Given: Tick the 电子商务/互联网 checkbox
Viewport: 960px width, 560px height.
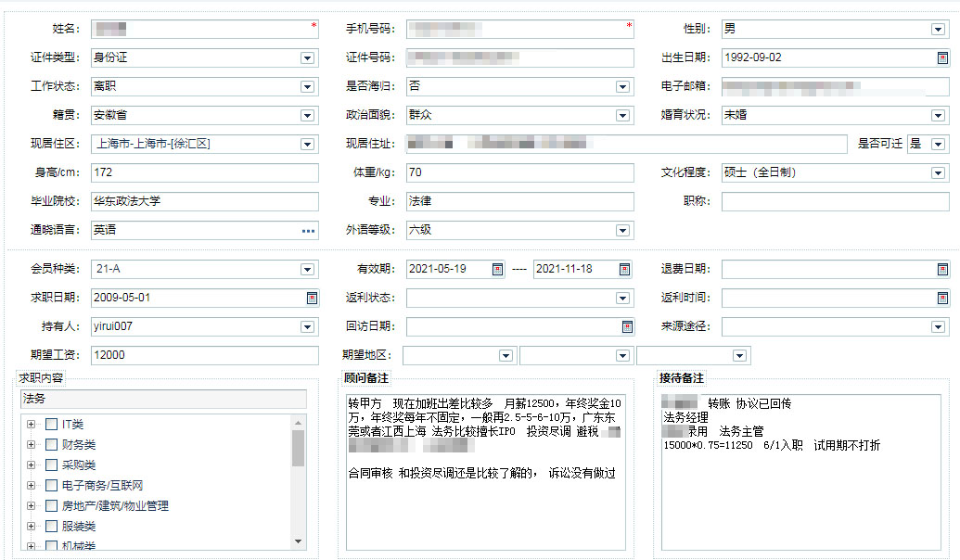Looking at the screenshot, I should coord(51,485).
